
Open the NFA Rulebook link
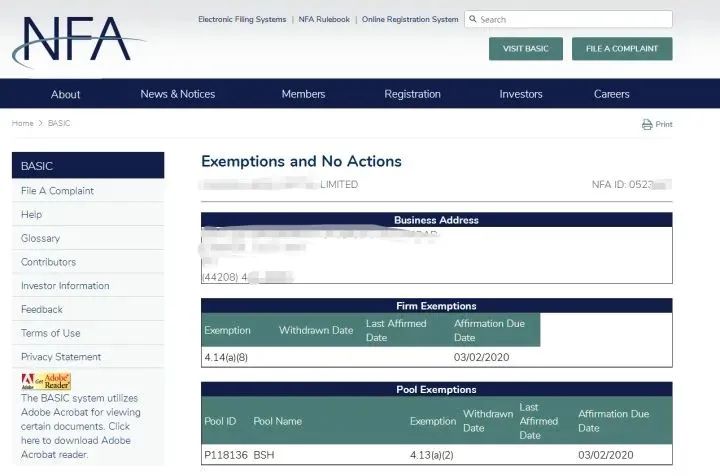pos(324,19)
